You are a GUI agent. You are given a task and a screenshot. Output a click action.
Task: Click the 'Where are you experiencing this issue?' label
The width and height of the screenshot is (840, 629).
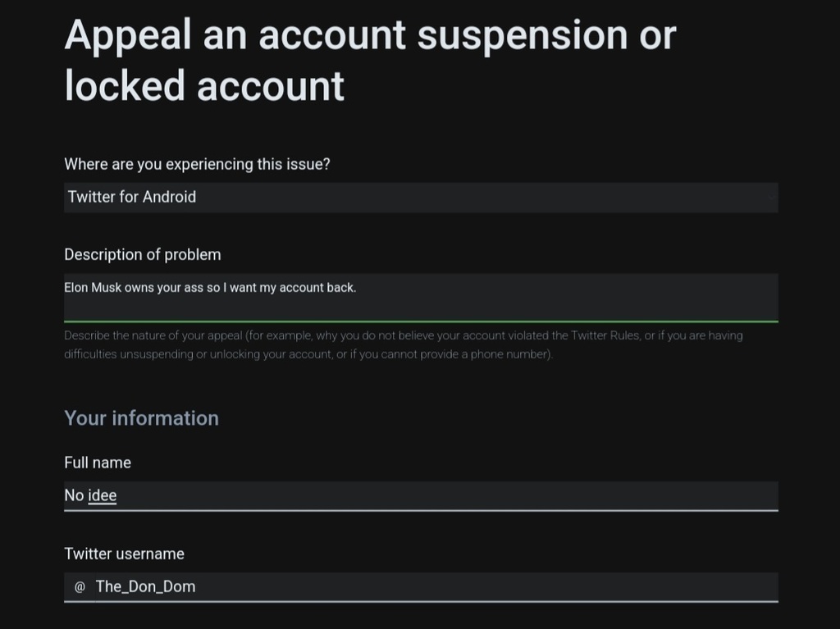(197, 164)
